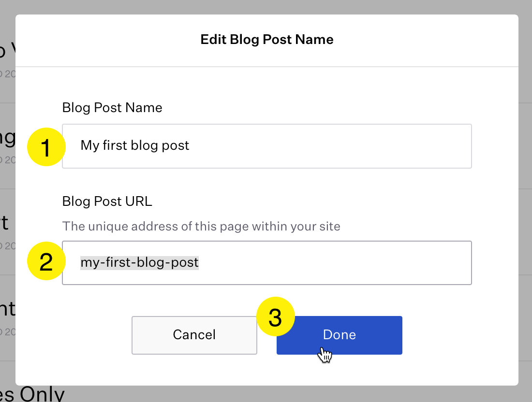Click the dimmed background row ending in "ng"
Viewport: 532px width, 402px height.
pyautogui.click(x=7, y=138)
